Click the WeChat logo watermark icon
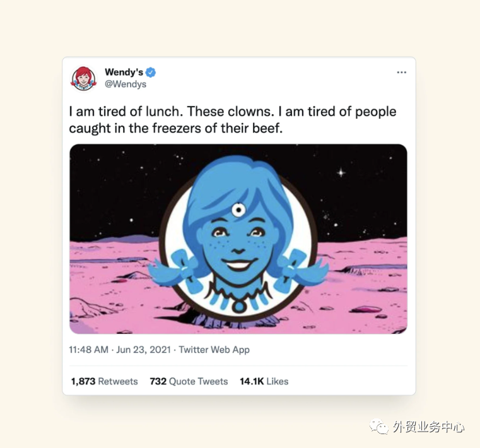Image resolution: width=480 pixels, height=448 pixels. tap(379, 427)
